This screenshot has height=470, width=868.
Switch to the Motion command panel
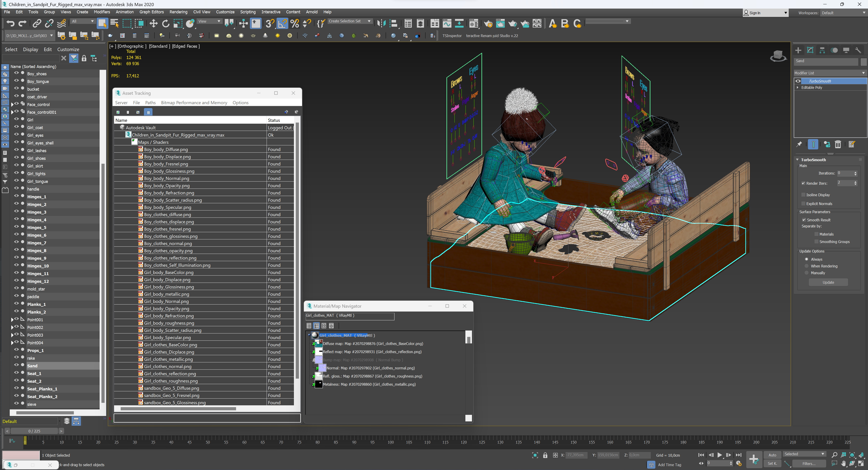[x=834, y=50]
